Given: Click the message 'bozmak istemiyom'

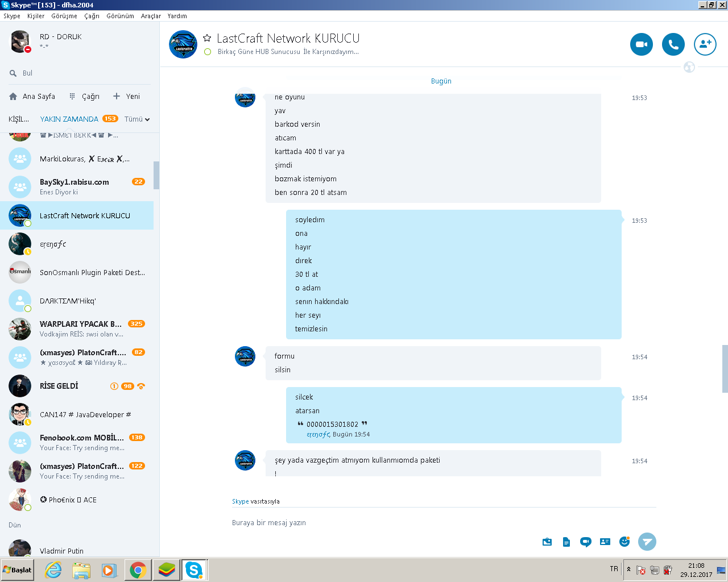Looking at the screenshot, I should point(305,179).
